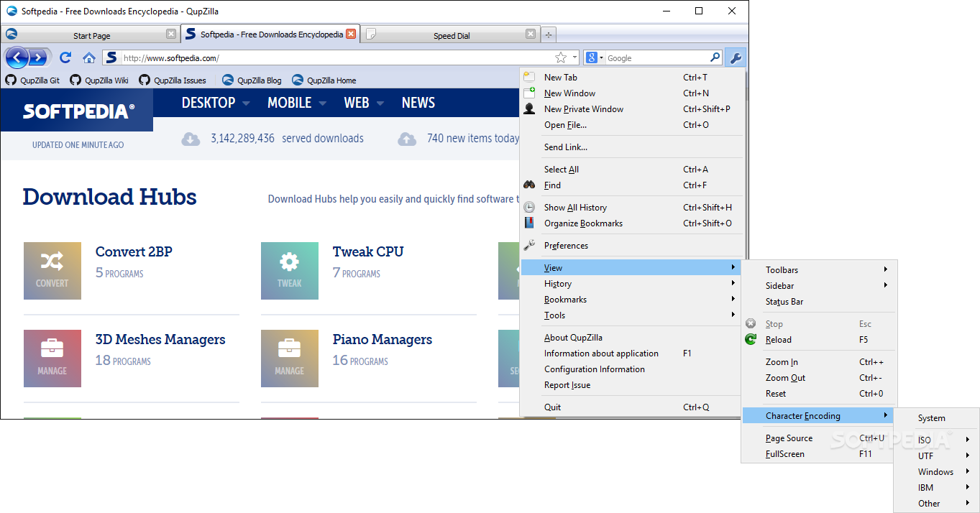The width and height of the screenshot is (980, 513).
Task: Open the NEWS section link
Action: [x=418, y=103]
